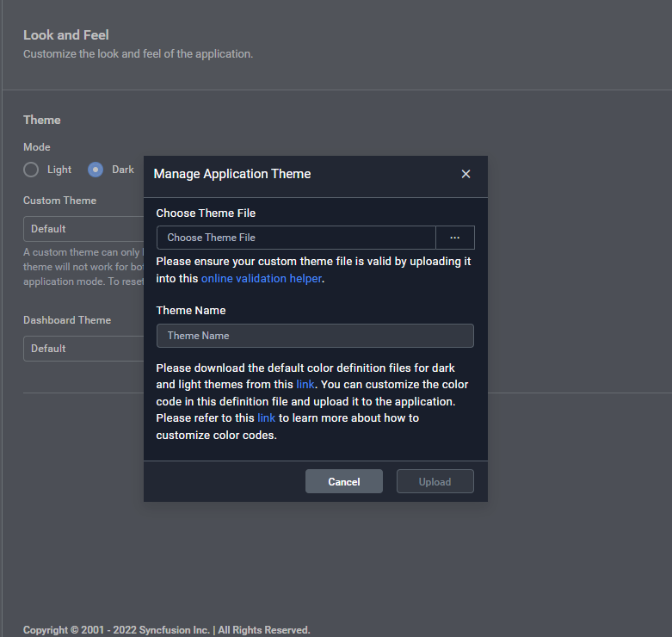Click the Theme Name label above the field

click(x=191, y=311)
